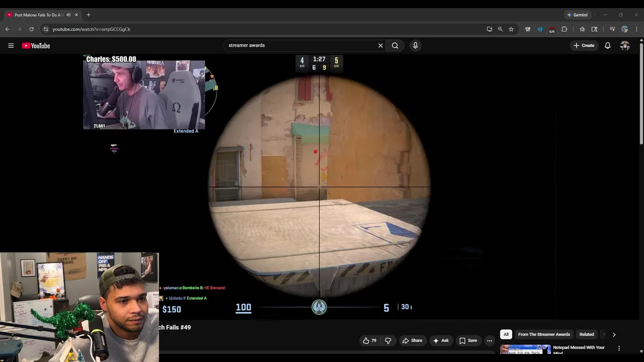Open the zoom magnifier in address bar
Image resolution: width=644 pixels, height=362 pixels.
click(500, 29)
